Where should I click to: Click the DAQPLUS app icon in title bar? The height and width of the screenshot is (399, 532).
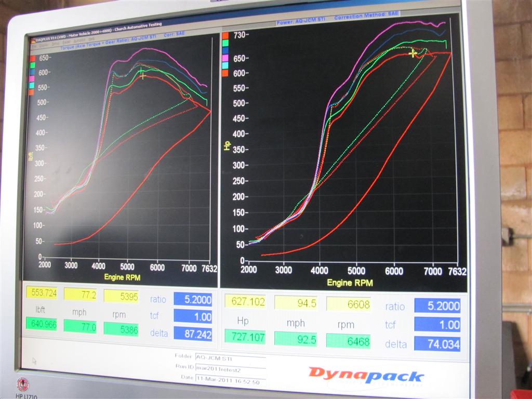[x=33, y=39]
